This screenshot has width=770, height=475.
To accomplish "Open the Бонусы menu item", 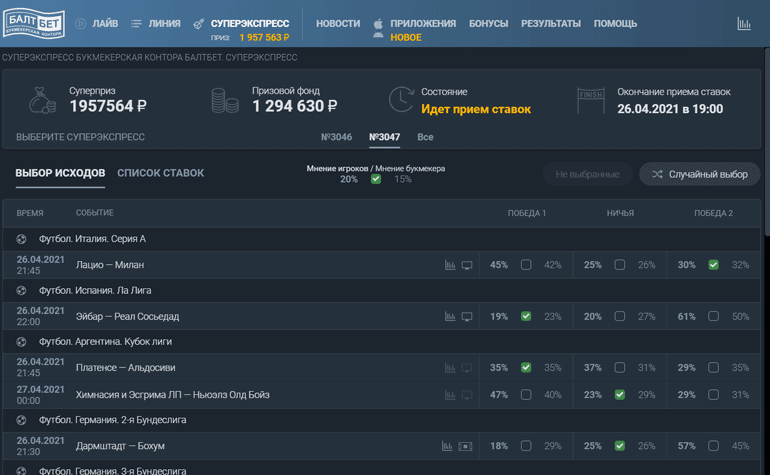I will click(x=488, y=24).
